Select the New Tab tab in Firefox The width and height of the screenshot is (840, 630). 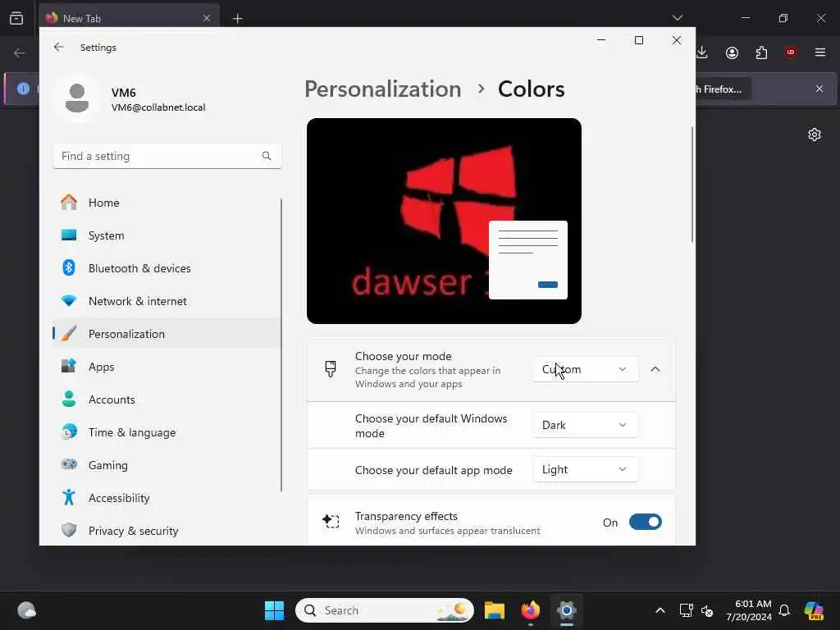[130, 18]
